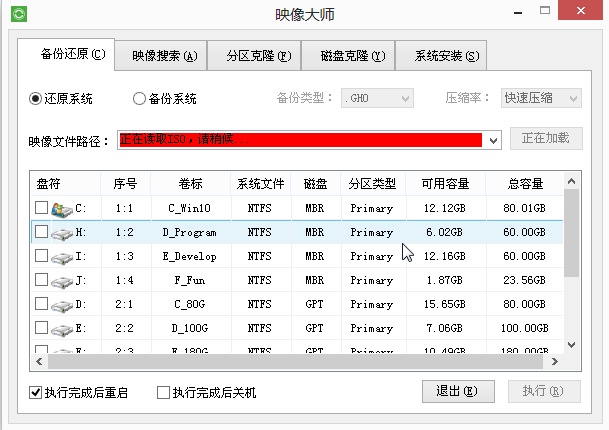
Task: Click the green app icon in title bar
Action: point(19,14)
